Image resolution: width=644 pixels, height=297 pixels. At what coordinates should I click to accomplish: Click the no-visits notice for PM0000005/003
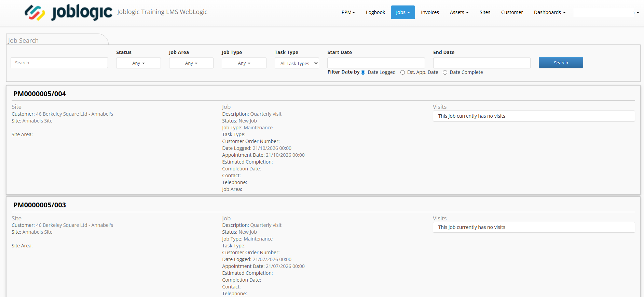point(534,227)
